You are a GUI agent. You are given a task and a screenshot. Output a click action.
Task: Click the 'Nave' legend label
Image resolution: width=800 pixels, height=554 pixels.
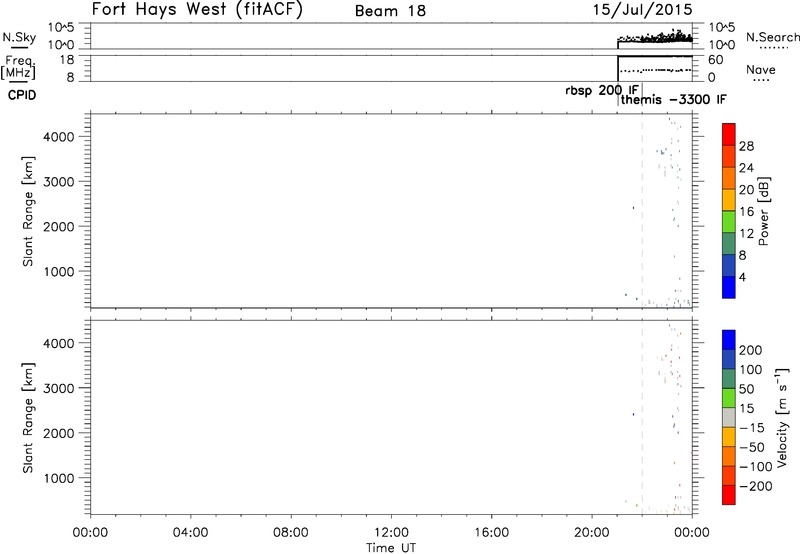pyautogui.click(x=761, y=70)
